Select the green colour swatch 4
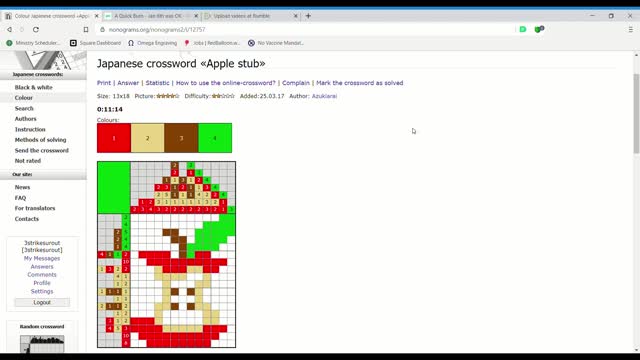Image resolution: width=640 pixels, height=360 pixels. coord(215,138)
